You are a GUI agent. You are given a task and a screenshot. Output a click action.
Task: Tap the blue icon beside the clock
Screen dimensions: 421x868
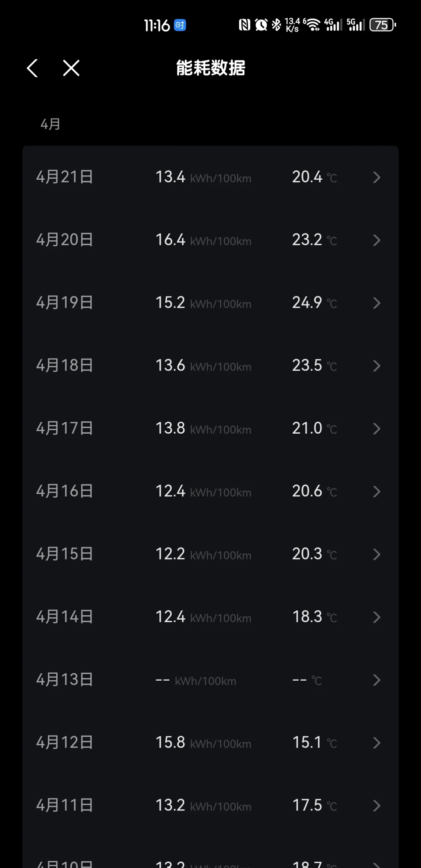pos(180,25)
